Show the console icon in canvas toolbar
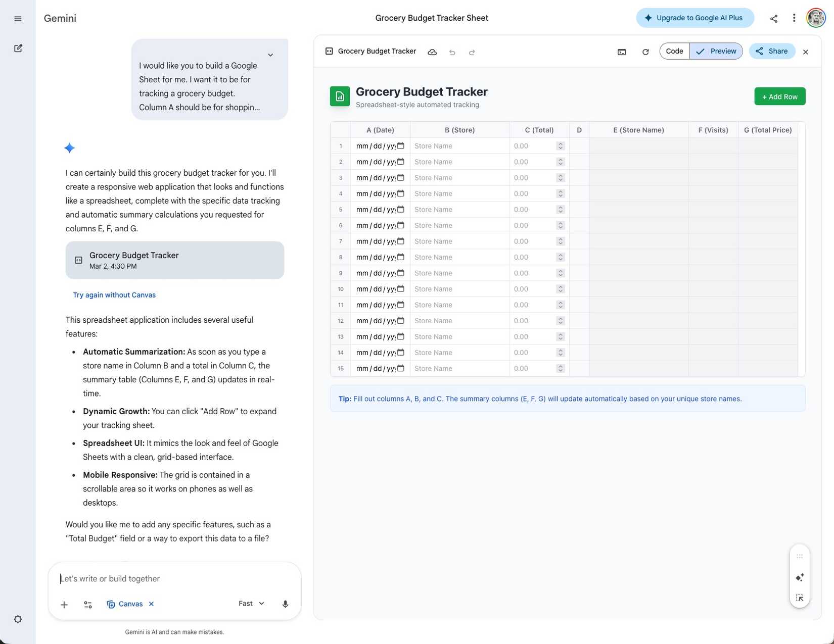This screenshot has width=834, height=644. [x=622, y=52]
